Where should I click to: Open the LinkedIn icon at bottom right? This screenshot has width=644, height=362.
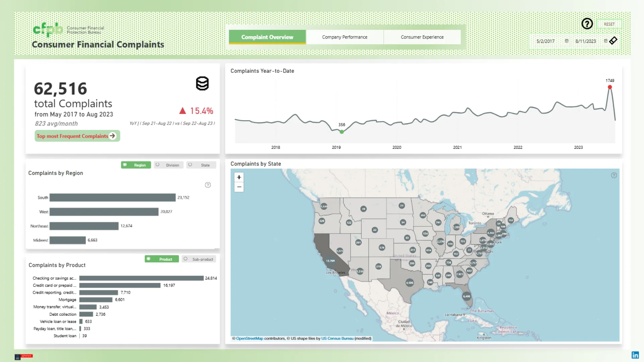pos(635,355)
